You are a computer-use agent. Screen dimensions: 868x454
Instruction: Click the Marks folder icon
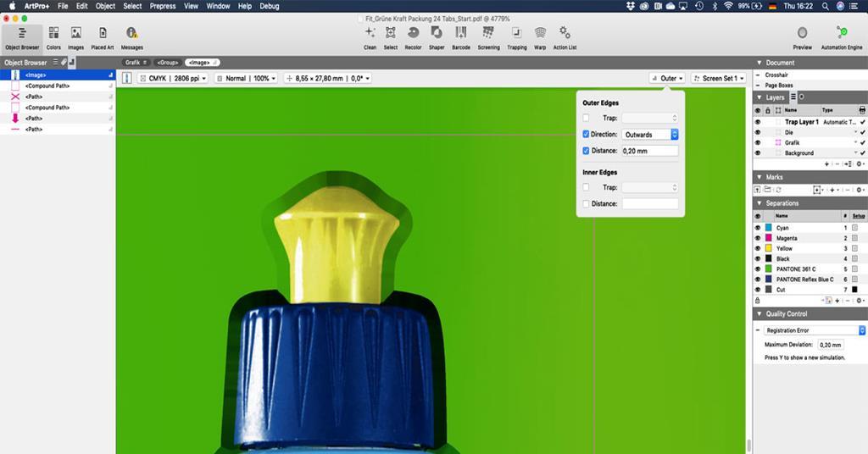point(768,190)
